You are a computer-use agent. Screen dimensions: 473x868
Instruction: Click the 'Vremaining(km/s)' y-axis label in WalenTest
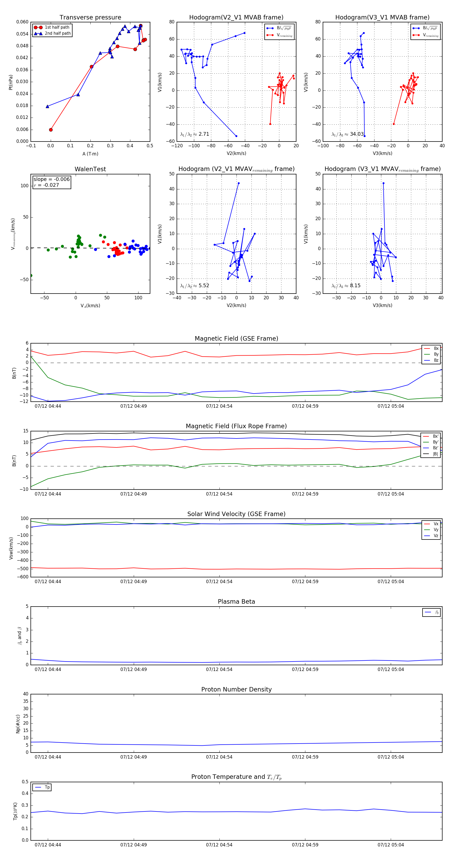[13, 234]
